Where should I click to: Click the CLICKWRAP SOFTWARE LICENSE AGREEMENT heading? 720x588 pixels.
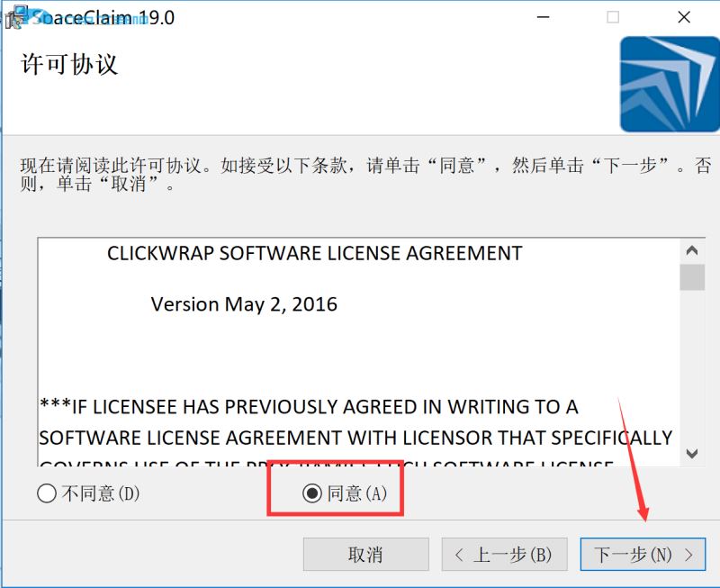click(x=314, y=254)
